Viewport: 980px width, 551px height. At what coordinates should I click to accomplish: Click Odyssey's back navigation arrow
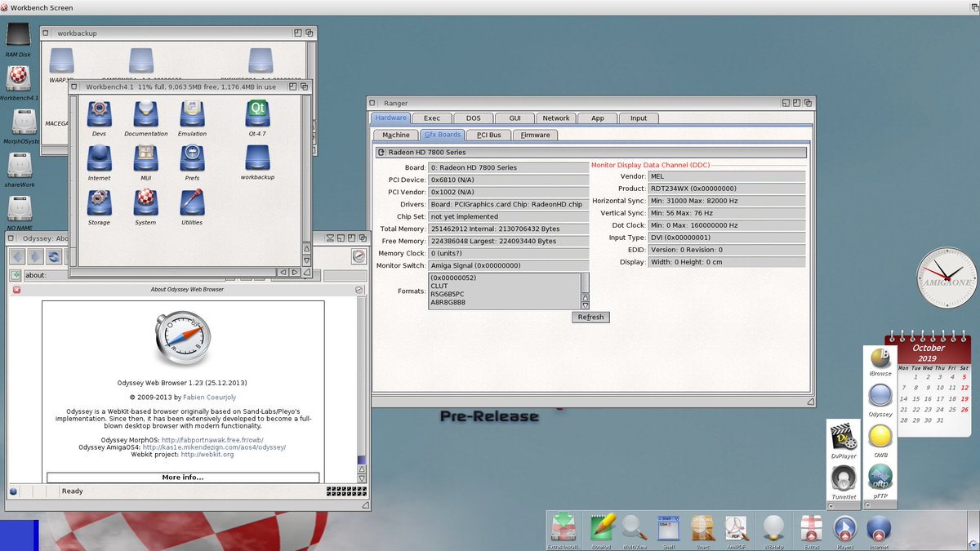tap(18, 256)
